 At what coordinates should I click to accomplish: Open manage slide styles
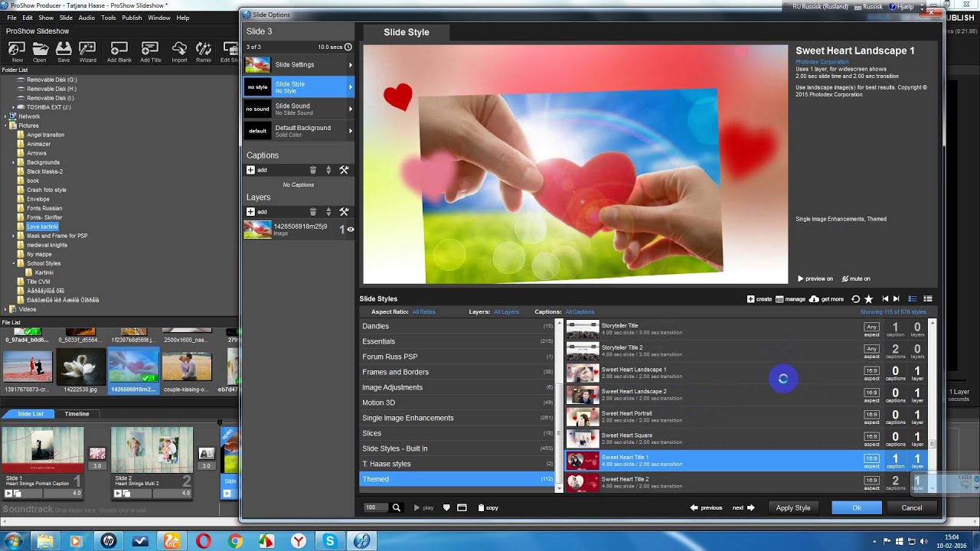tap(790, 299)
